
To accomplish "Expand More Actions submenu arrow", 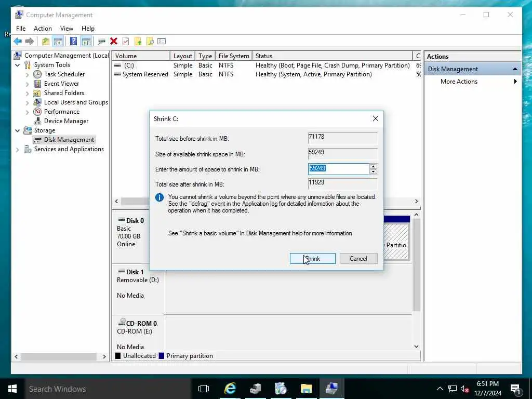I will 515,82.
